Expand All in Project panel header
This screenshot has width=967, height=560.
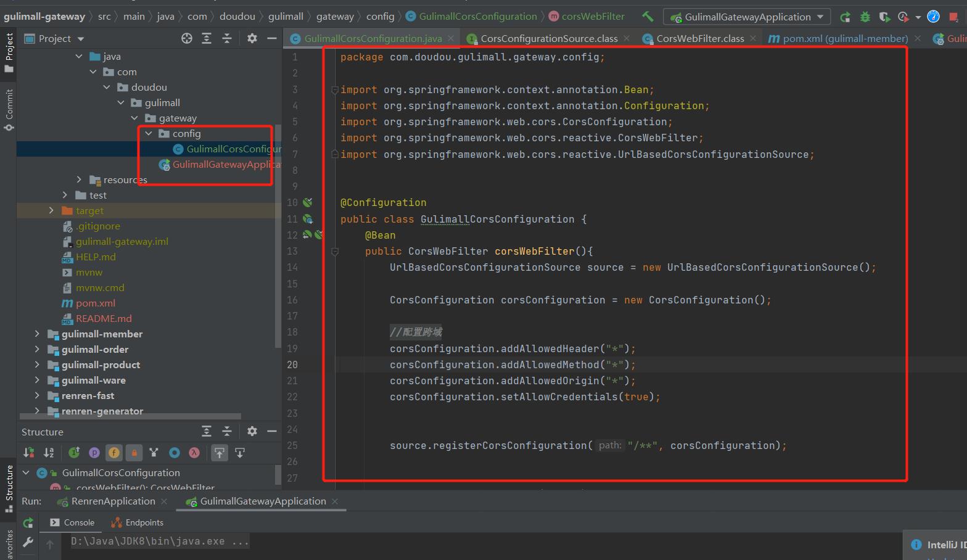coord(207,38)
